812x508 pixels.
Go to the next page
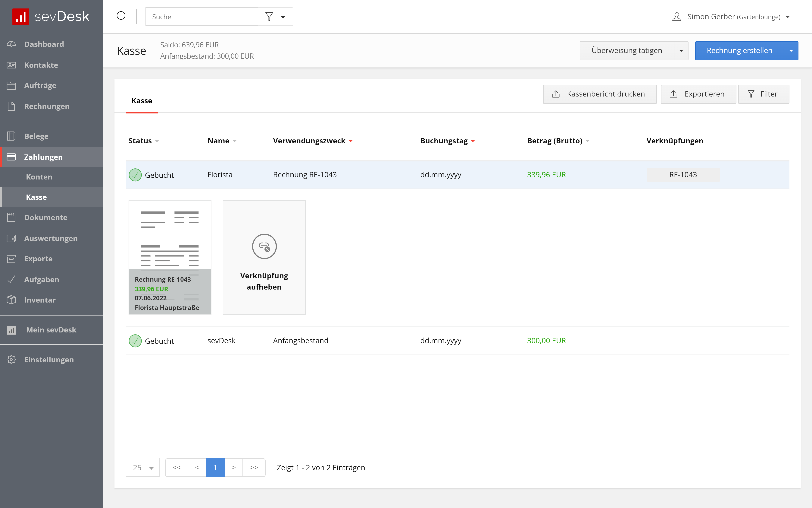click(x=233, y=467)
